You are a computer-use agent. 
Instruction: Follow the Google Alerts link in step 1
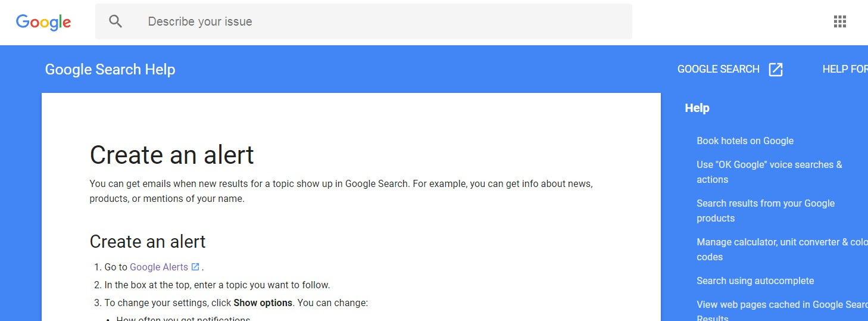[158, 267]
